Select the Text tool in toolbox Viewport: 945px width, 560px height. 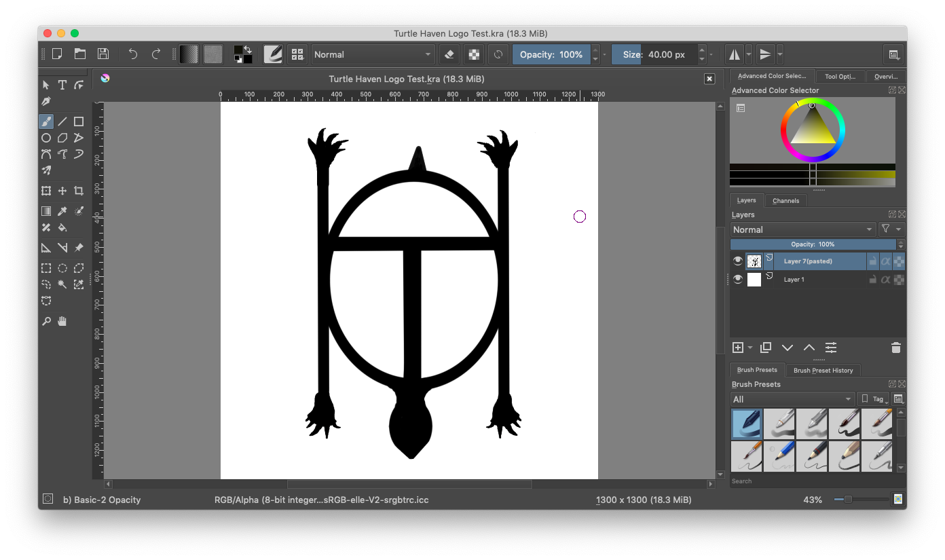(62, 85)
